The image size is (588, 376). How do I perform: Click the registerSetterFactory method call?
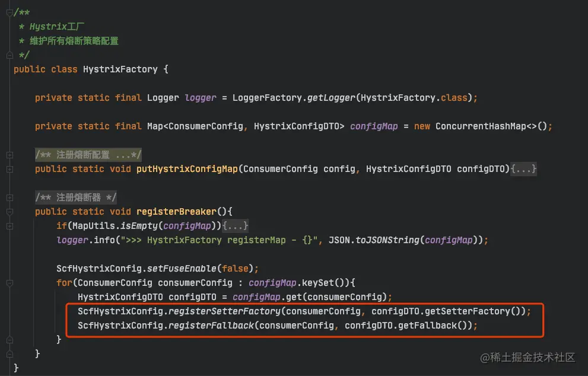point(225,311)
